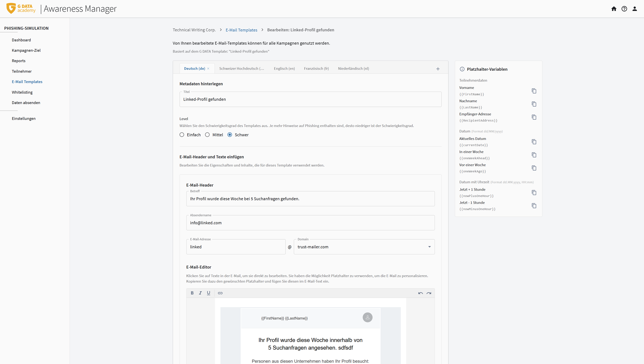Copy the Vorname placeholder
Viewport: 644px width, 364px height.
pos(534,91)
